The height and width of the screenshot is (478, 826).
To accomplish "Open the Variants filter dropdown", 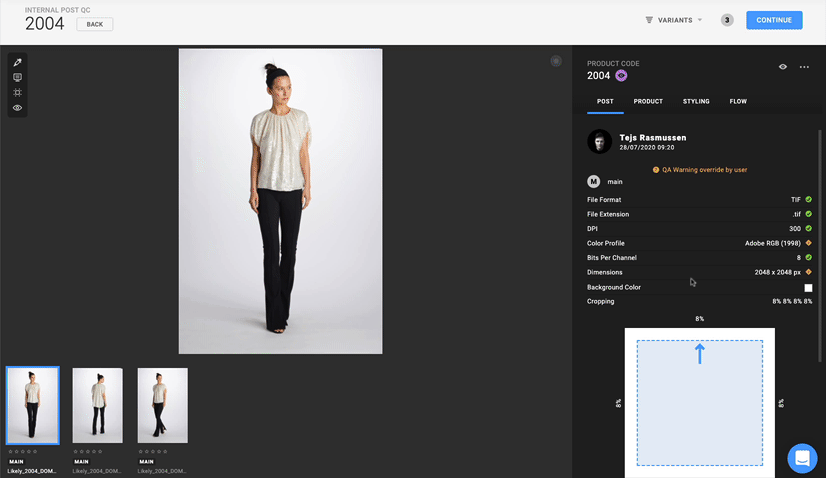I will [x=674, y=20].
